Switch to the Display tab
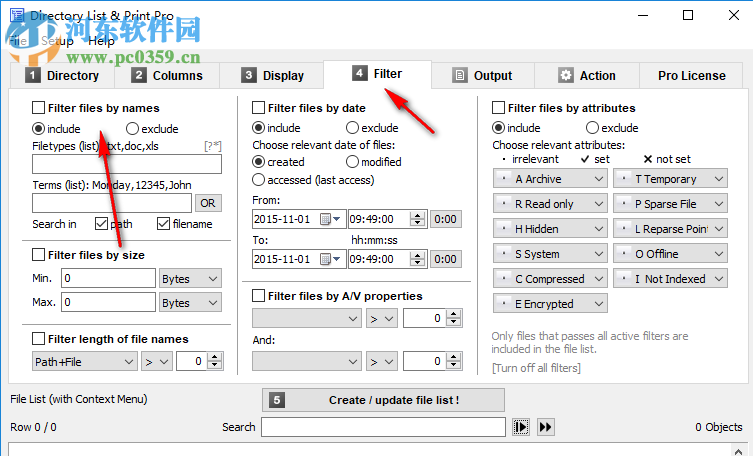The width and height of the screenshot is (753, 456). [272, 75]
